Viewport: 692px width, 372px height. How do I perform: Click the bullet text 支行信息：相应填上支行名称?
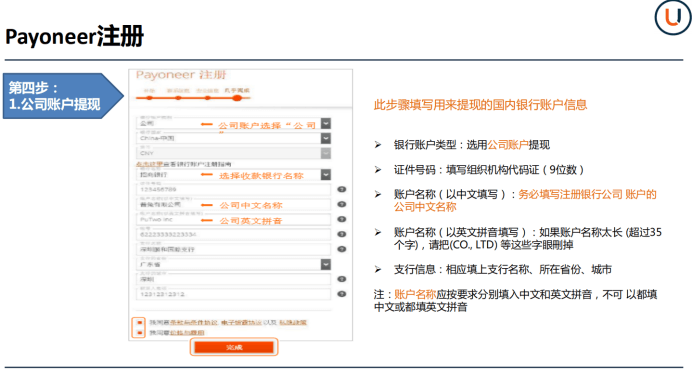pyautogui.click(x=502, y=270)
